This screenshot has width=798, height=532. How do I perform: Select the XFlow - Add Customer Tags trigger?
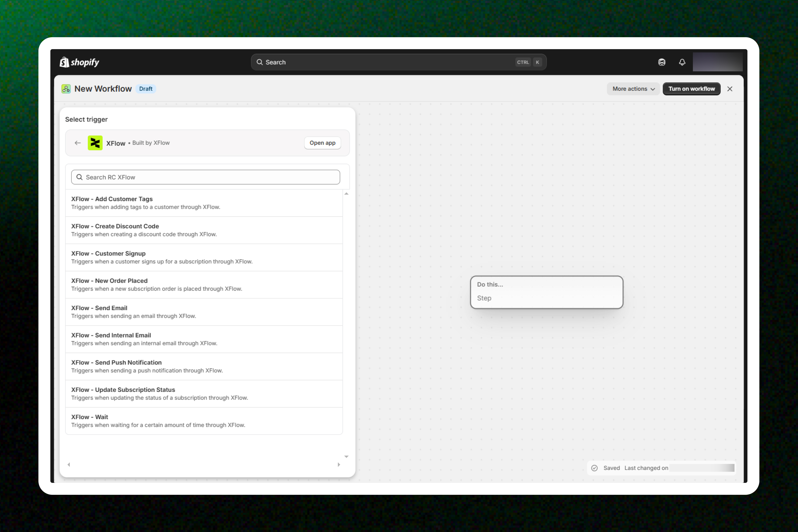204,203
